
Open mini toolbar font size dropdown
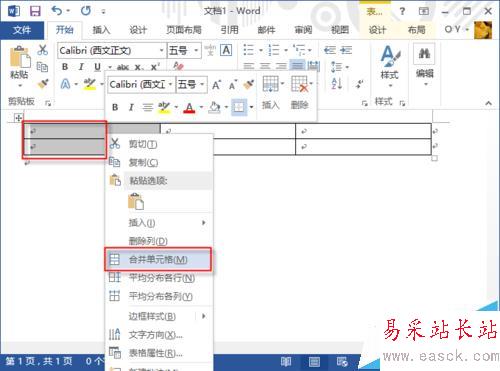coord(202,85)
